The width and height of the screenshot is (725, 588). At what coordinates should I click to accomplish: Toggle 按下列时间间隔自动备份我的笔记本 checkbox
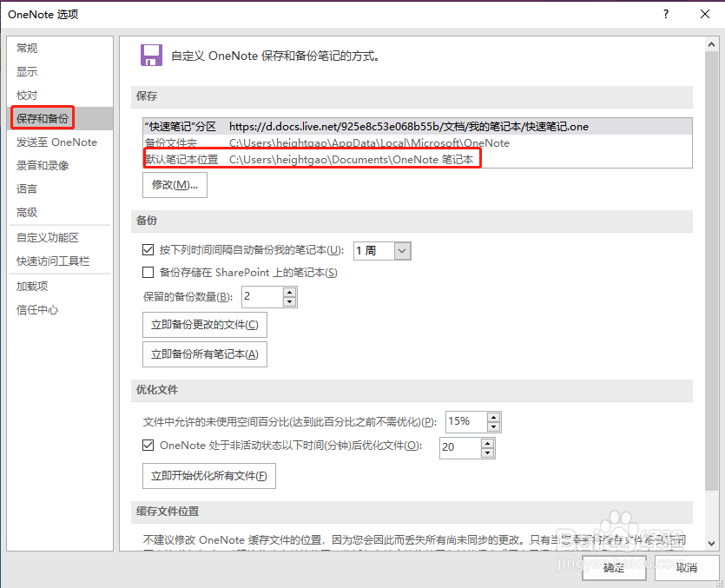point(148,250)
